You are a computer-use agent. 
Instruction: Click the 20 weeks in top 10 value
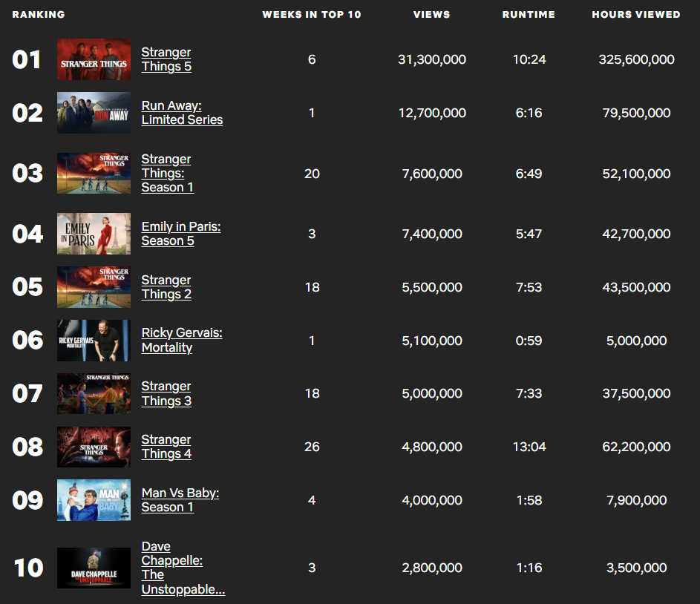click(x=312, y=174)
